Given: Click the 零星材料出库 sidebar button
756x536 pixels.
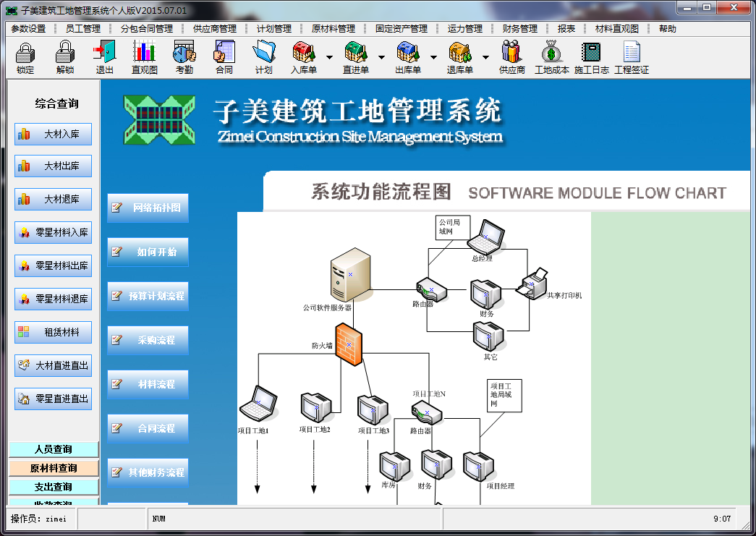Looking at the screenshot, I should (53, 265).
